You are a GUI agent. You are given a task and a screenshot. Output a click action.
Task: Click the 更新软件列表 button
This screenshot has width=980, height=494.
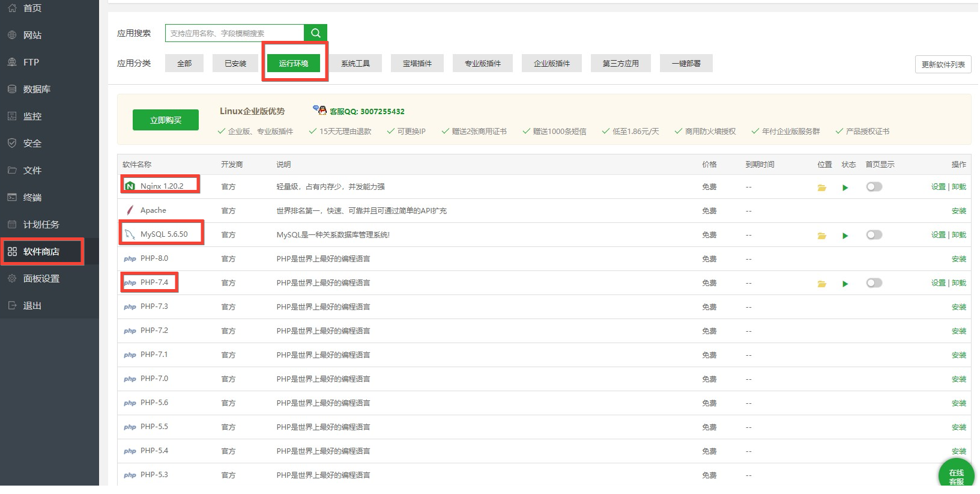(x=943, y=64)
